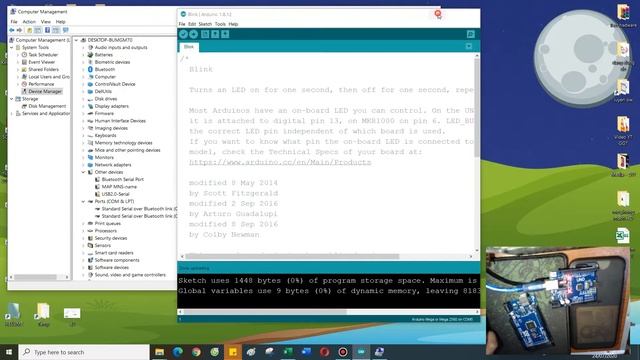Click the Arduino Upload arrow button
640x360 pixels.
tap(193, 34)
